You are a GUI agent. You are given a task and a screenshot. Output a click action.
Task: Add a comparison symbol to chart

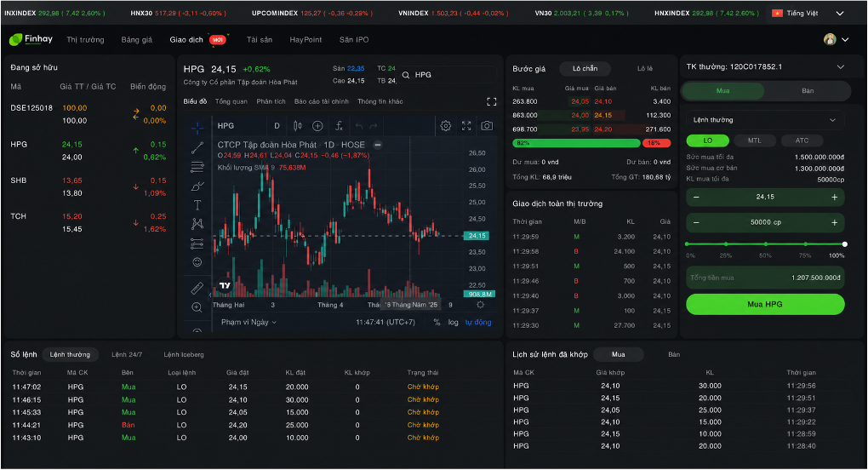tap(317, 126)
